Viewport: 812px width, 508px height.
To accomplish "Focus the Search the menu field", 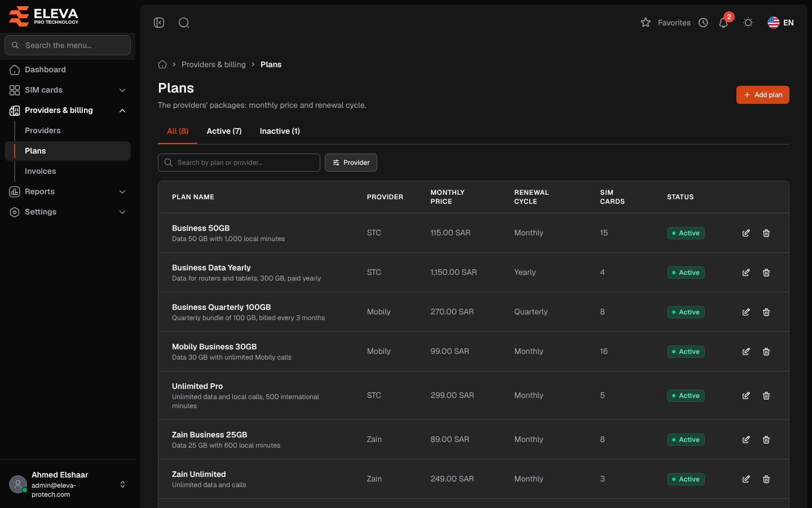I will pyautogui.click(x=68, y=45).
